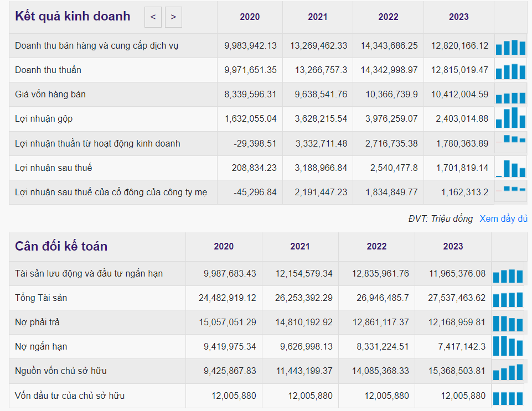532x411 pixels.
Task: Click the Tài sản lưu động sparkline chart
Action: [x=508, y=274]
